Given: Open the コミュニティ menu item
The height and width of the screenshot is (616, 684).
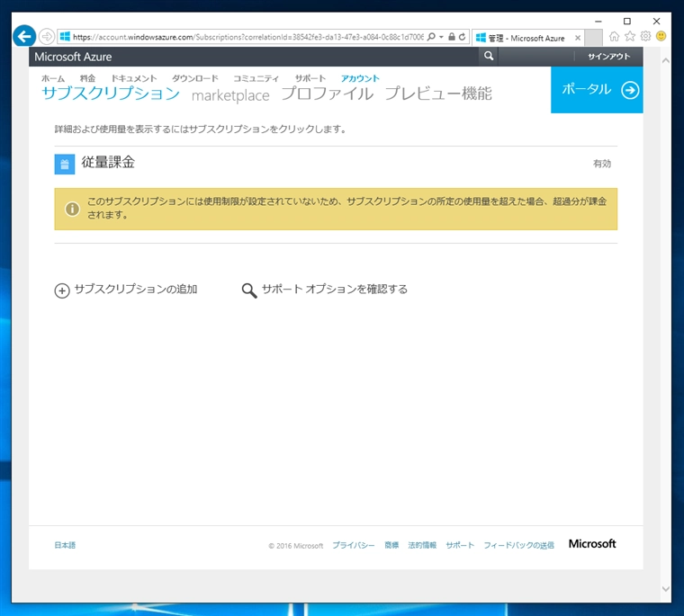Looking at the screenshot, I should [x=256, y=78].
